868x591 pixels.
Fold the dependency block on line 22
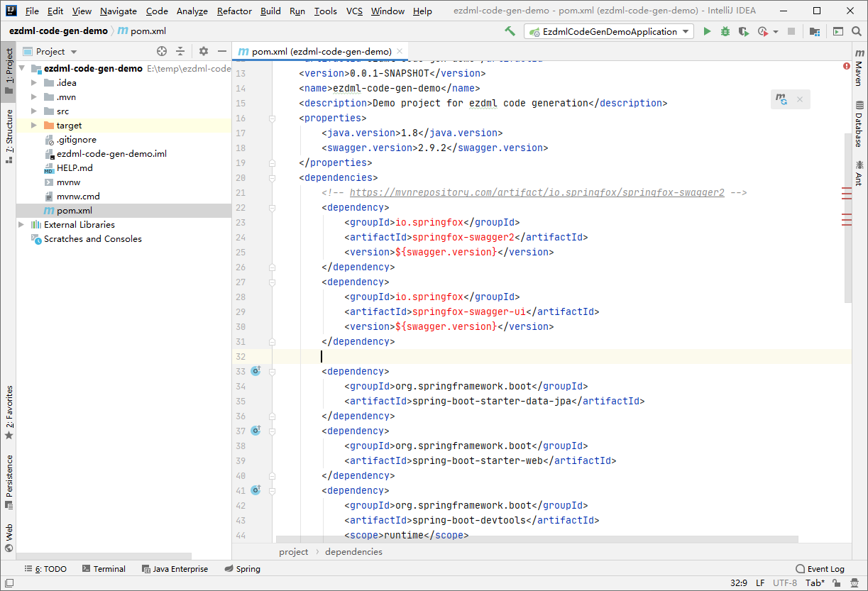click(272, 207)
